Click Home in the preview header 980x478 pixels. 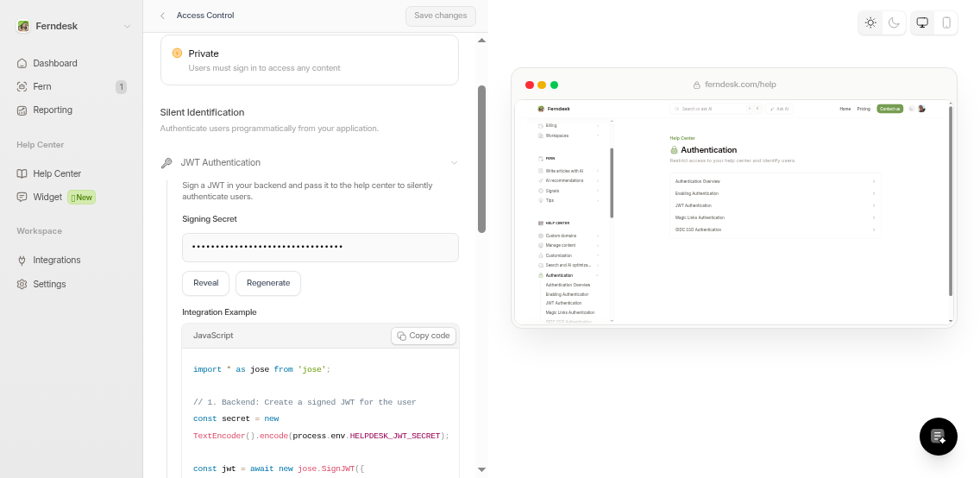845,109
